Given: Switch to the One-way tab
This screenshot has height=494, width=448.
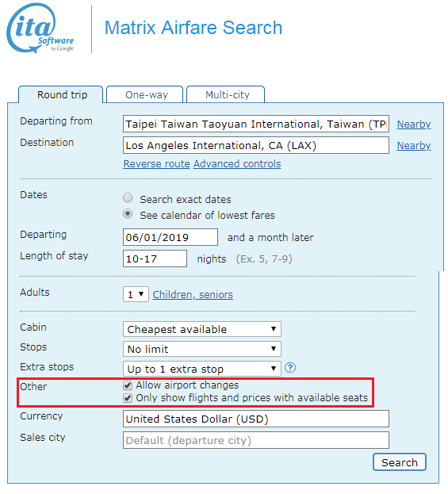Looking at the screenshot, I should (x=145, y=94).
